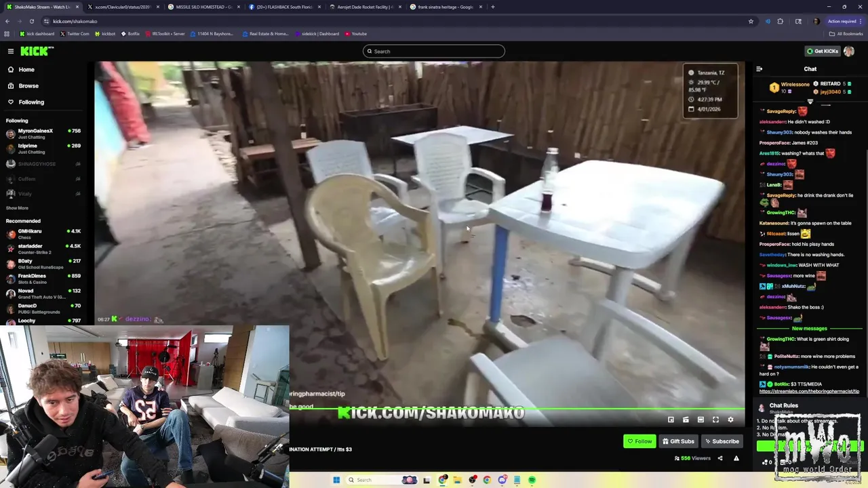Viewport: 868px width, 488px height.
Task: Click Subscribe button
Action: (722, 441)
